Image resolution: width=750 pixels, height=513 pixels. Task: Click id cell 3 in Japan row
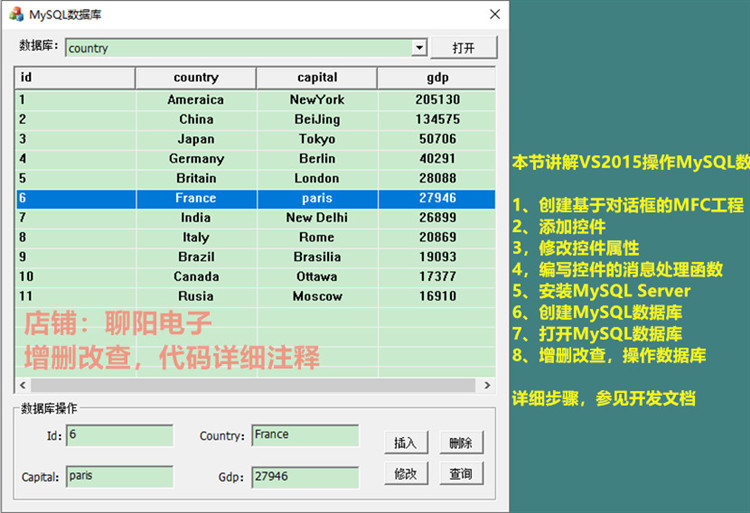click(x=76, y=139)
